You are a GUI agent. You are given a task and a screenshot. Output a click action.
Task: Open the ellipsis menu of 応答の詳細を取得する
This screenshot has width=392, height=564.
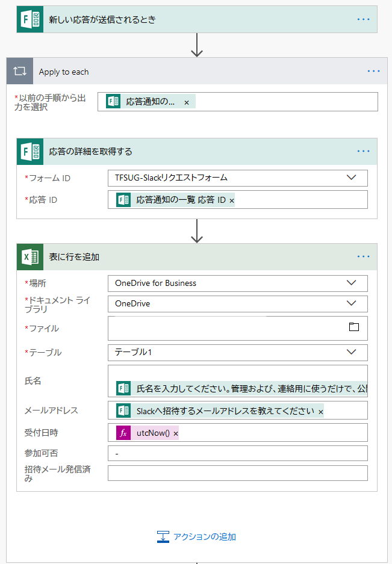coord(363,151)
